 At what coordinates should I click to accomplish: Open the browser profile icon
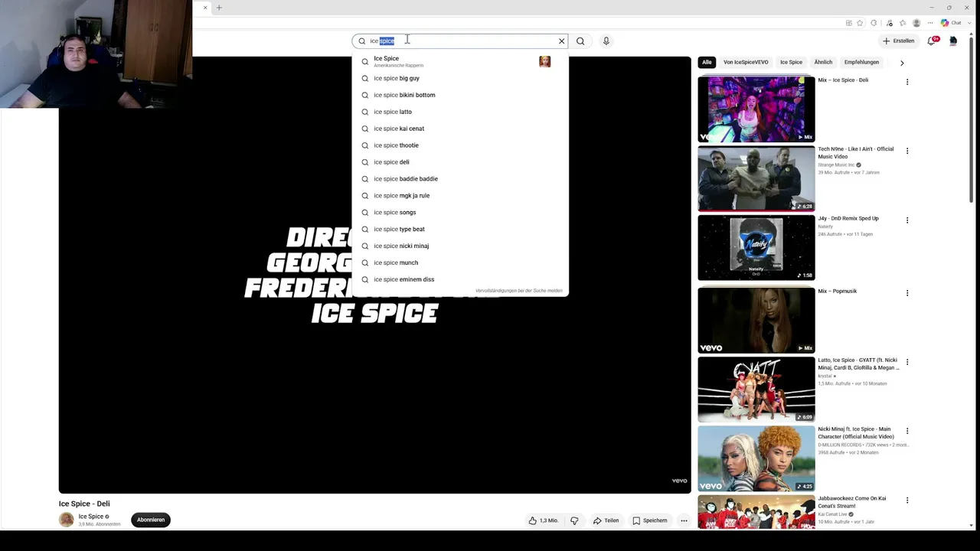(916, 23)
